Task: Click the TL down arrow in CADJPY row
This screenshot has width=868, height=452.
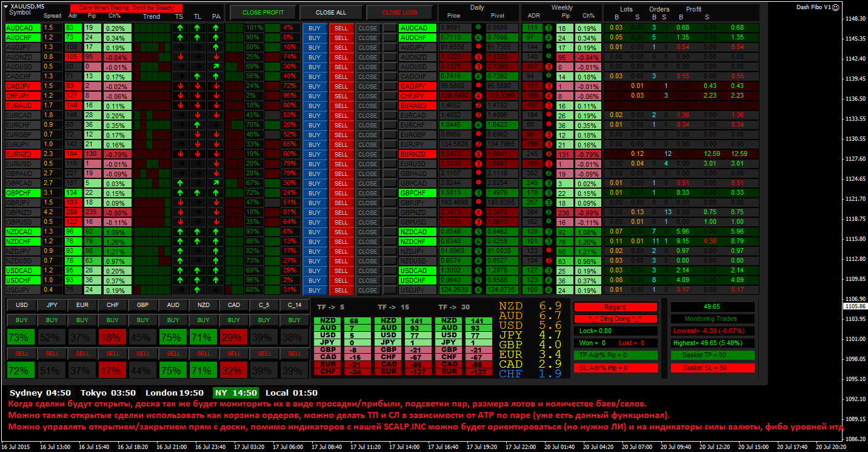Action: (198, 86)
